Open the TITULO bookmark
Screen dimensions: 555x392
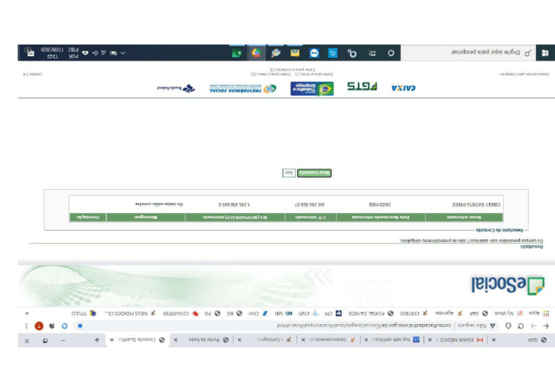[84, 313]
